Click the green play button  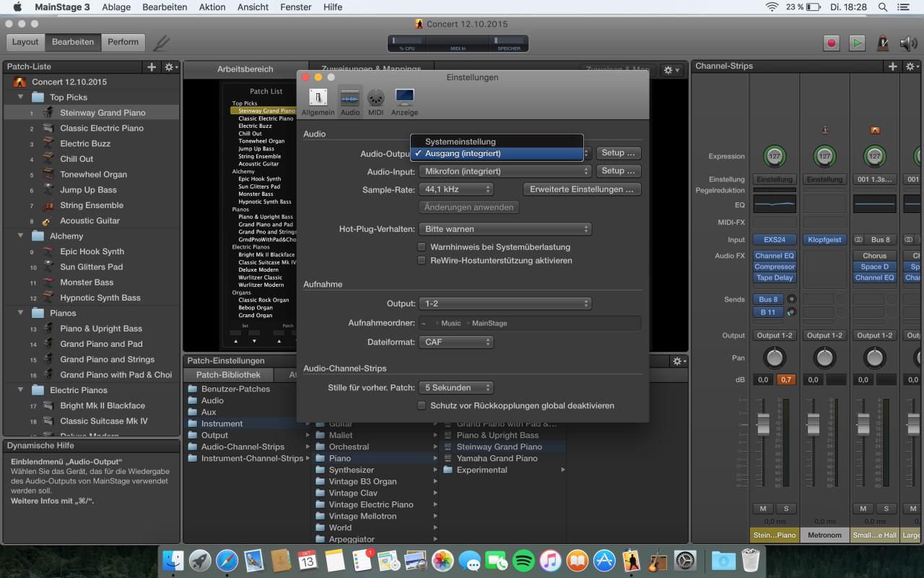click(857, 43)
